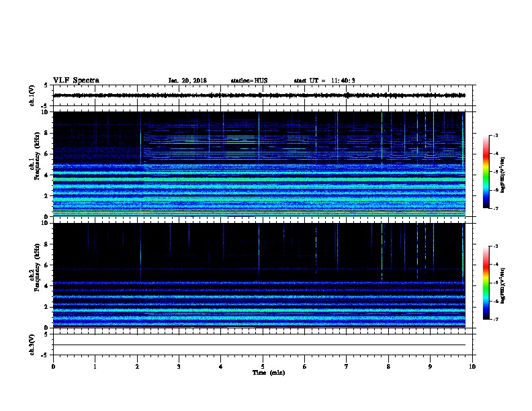Click the log(PSD) label beside ch.2 colorbar
Viewport: 532px width, 411px height.
pyautogui.click(x=503, y=285)
